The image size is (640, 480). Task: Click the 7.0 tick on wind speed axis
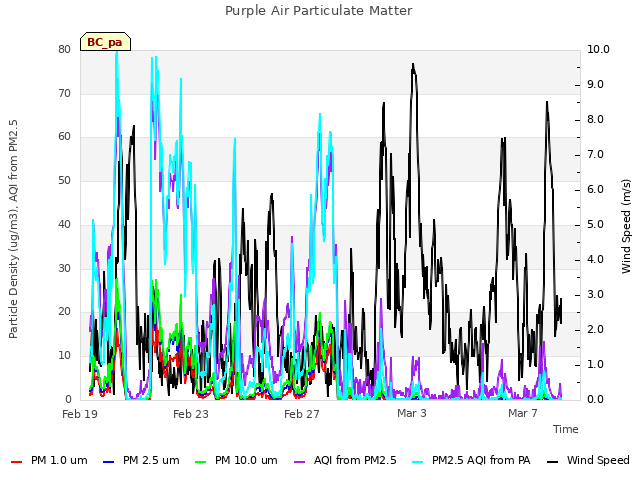point(595,155)
